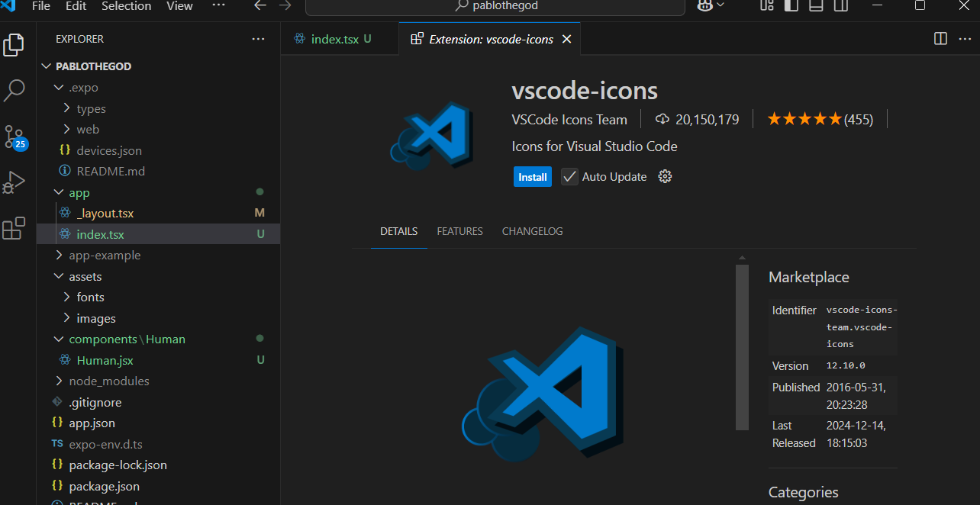The image size is (980, 505).
Task: Collapse the components\Human folder
Action: tap(59, 339)
